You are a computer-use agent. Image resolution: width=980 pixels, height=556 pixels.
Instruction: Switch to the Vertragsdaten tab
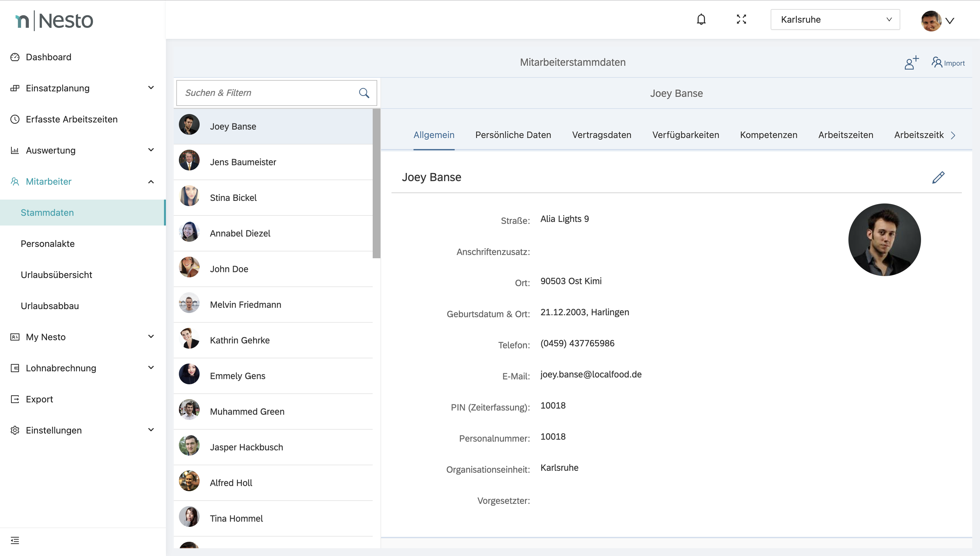click(x=601, y=135)
